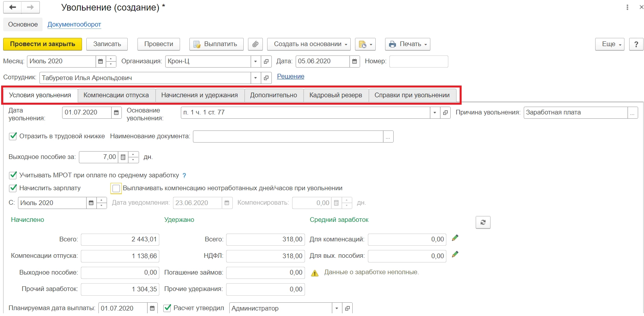Expand the Создать на основании menu

click(x=309, y=44)
